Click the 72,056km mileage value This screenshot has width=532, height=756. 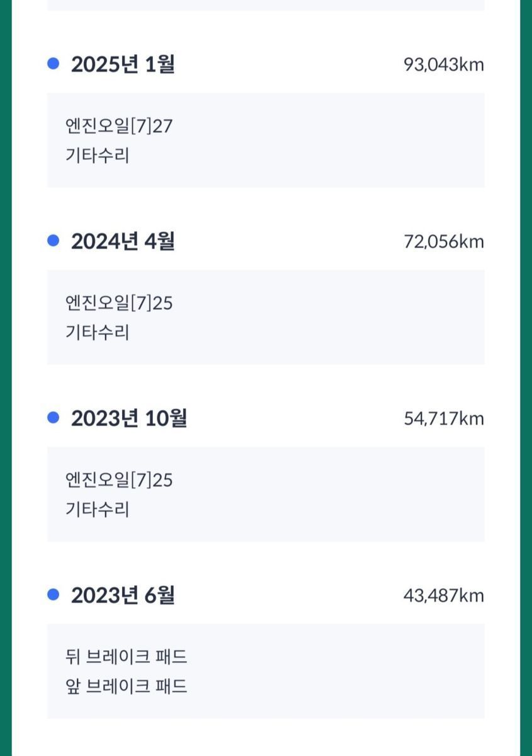[444, 241]
